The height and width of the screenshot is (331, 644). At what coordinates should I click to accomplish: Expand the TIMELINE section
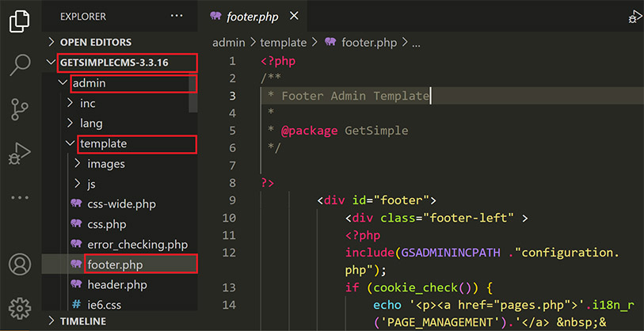(119, 321)
